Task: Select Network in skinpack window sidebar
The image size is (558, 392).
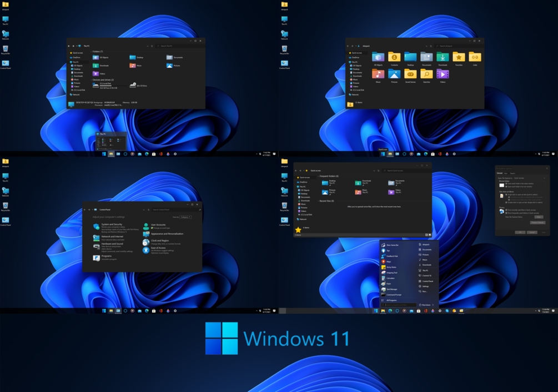Action: 353,94
